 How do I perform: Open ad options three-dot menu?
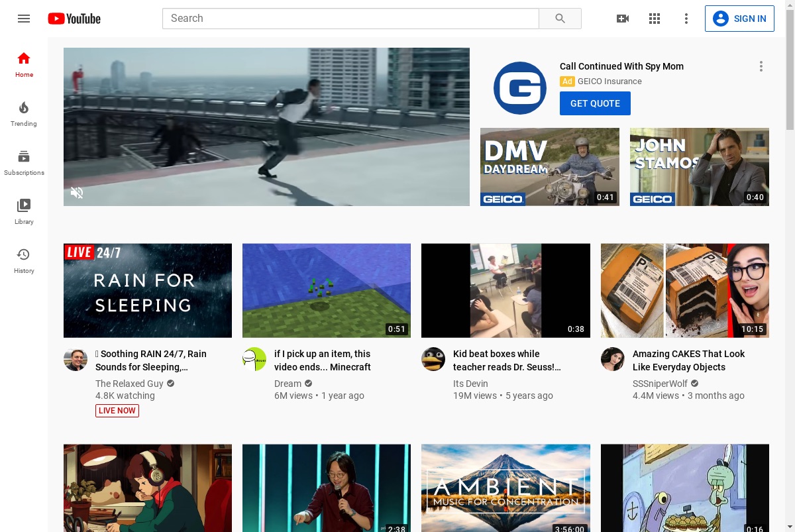point(761,66)
